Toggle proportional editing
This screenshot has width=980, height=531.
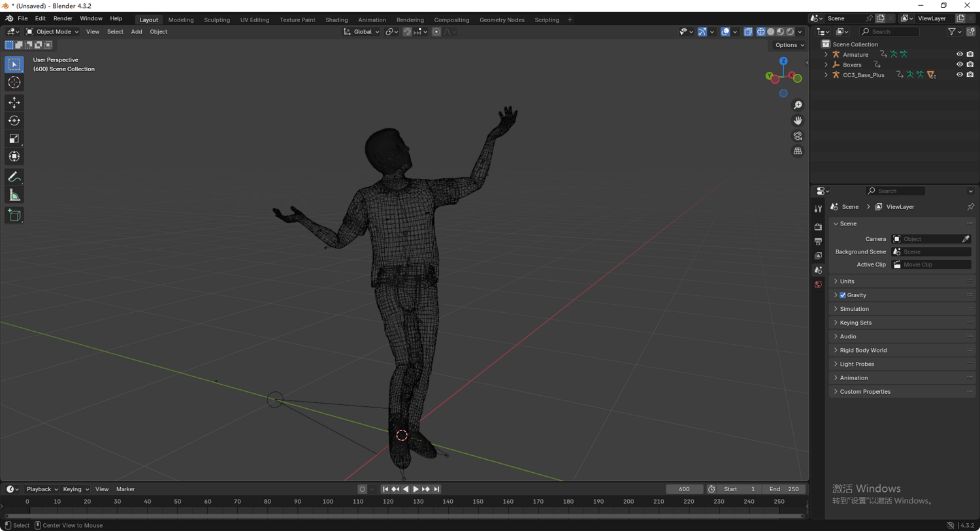(x=436, y=31)
